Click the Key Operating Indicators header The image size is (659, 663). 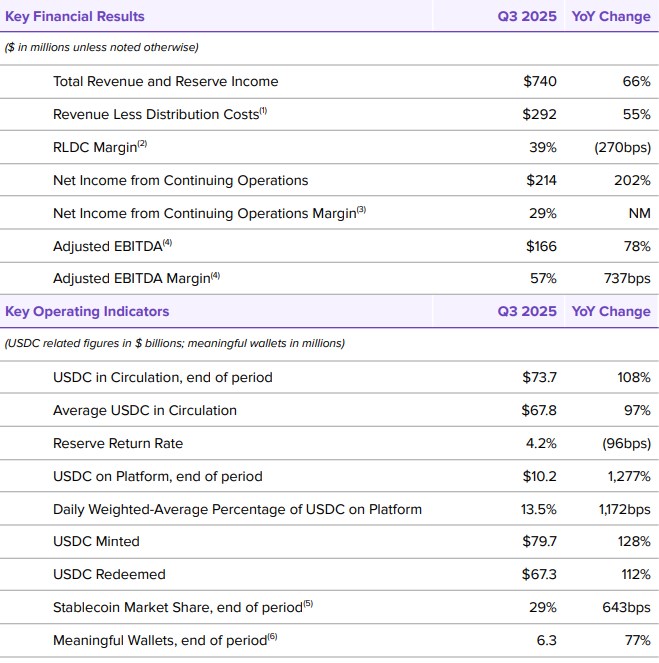tap(87, 311)
